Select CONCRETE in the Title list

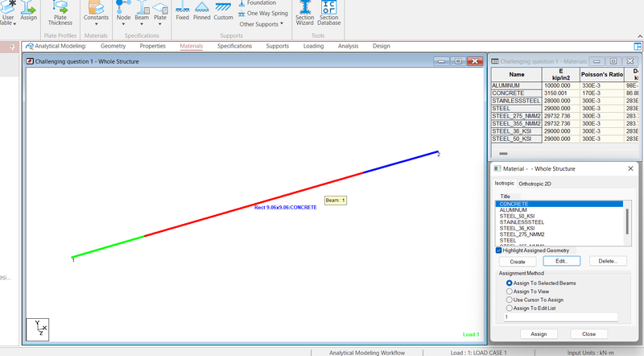[x=559, y=204]
